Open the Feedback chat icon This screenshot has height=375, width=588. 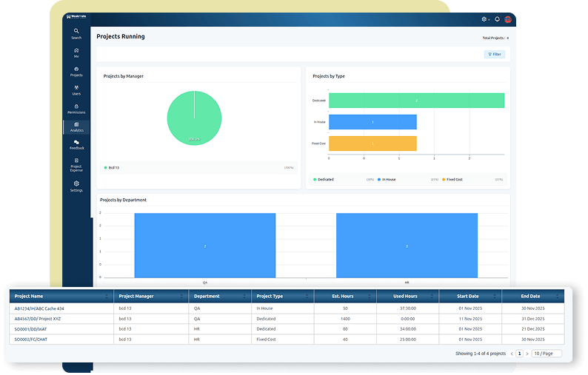[76, 144]
